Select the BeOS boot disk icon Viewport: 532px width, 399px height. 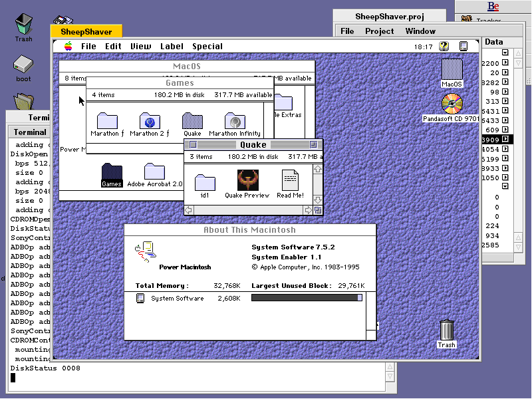click(23, 65)
